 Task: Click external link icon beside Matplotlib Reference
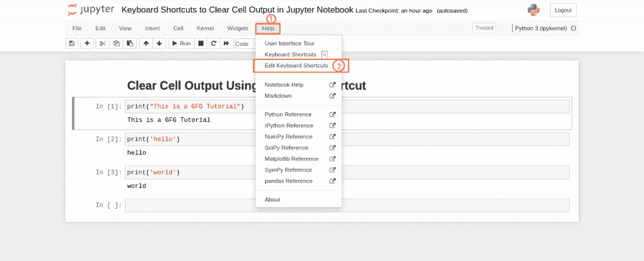pos(333,159)
